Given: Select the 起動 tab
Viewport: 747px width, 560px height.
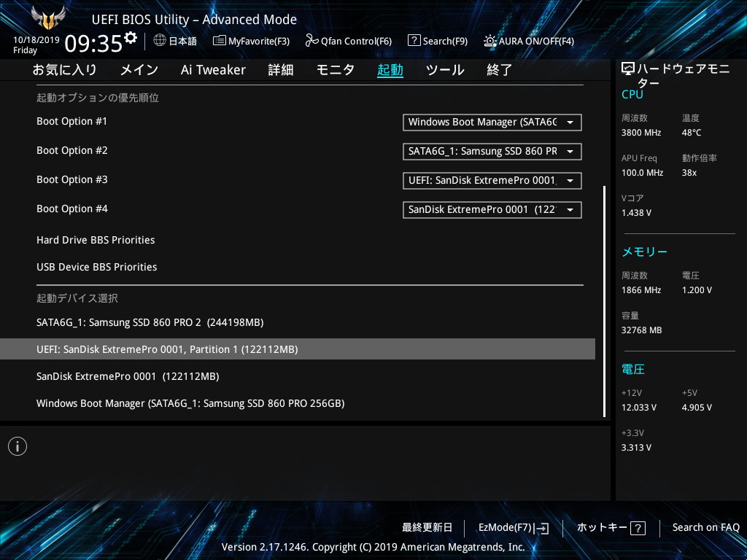Looking at the screenshot, I should click(x=390, y=70).
